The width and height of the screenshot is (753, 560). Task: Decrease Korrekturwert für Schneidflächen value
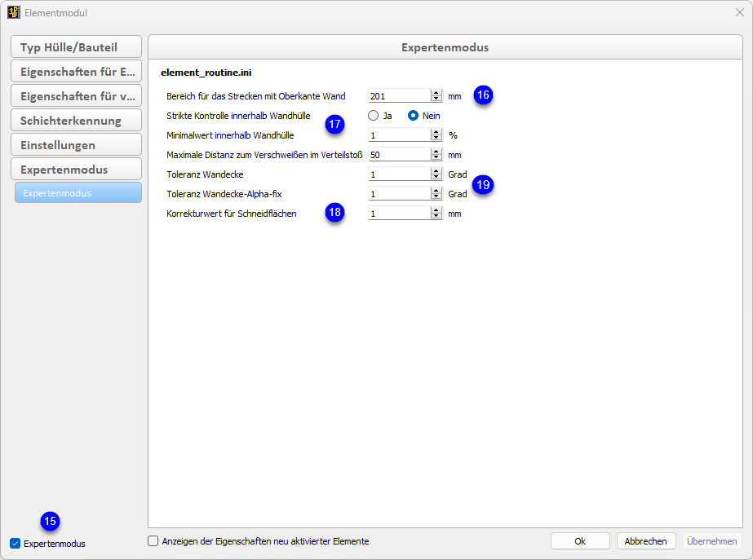[436, 217]
